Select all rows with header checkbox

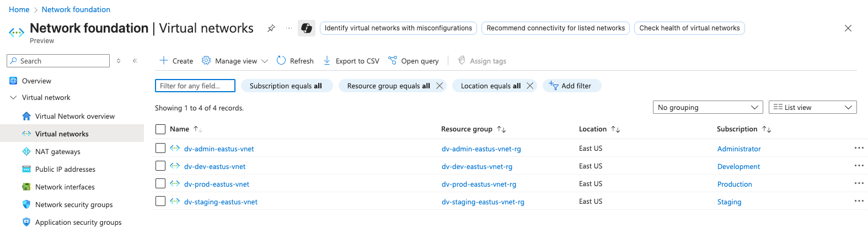pyautogui.click(x=160, y=129)
